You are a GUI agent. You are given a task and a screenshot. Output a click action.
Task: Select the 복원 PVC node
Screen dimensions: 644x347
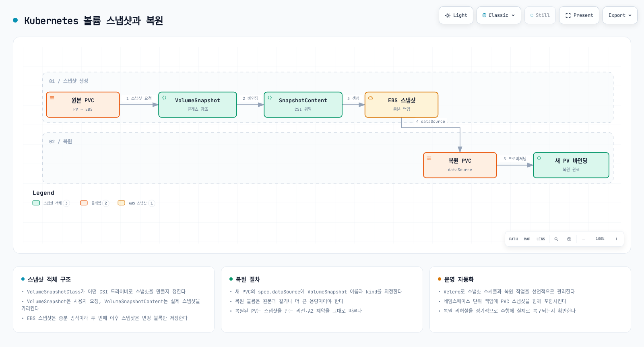[460, 165]
